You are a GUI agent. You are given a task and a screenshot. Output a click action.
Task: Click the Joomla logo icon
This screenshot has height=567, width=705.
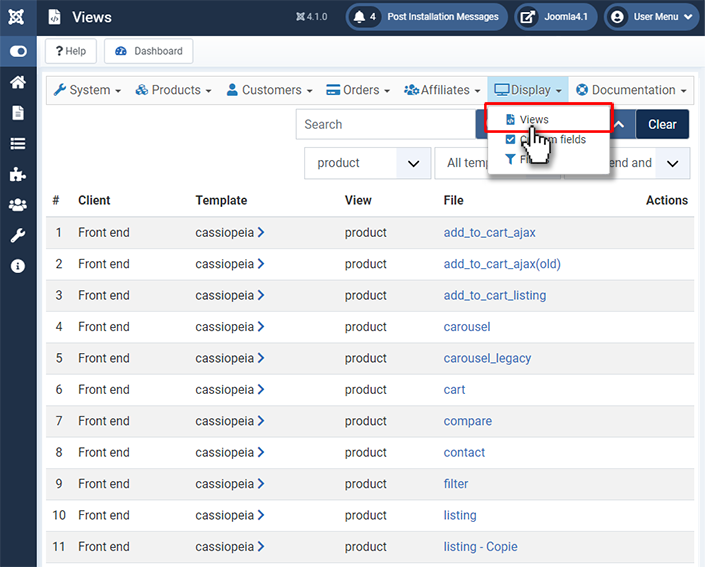click(16, 17)
